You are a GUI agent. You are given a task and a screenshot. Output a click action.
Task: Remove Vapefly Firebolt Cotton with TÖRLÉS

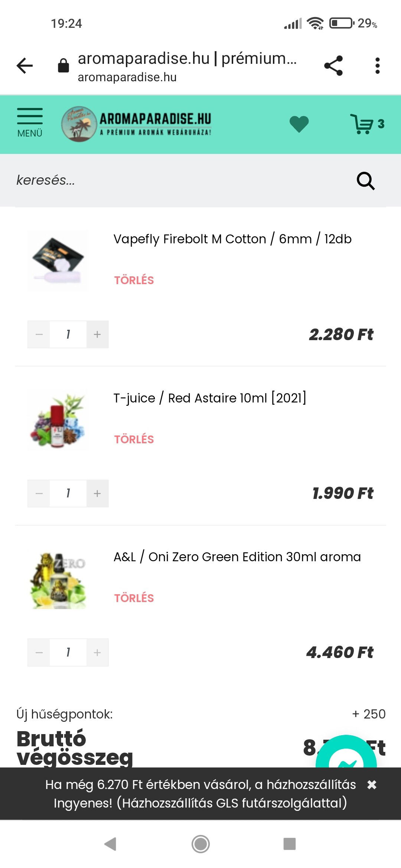coord(134,280)
